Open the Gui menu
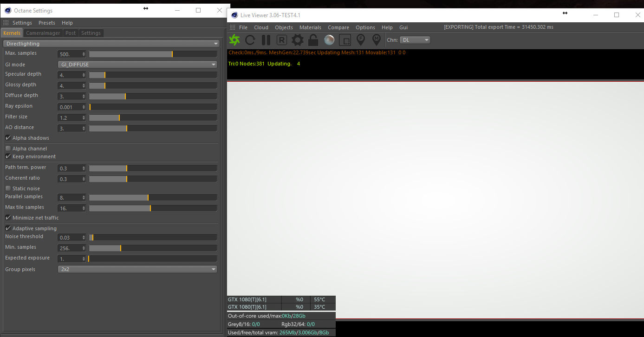Image resolution: width=644 pixels, height=337 pixels. (x=403, y=27)
